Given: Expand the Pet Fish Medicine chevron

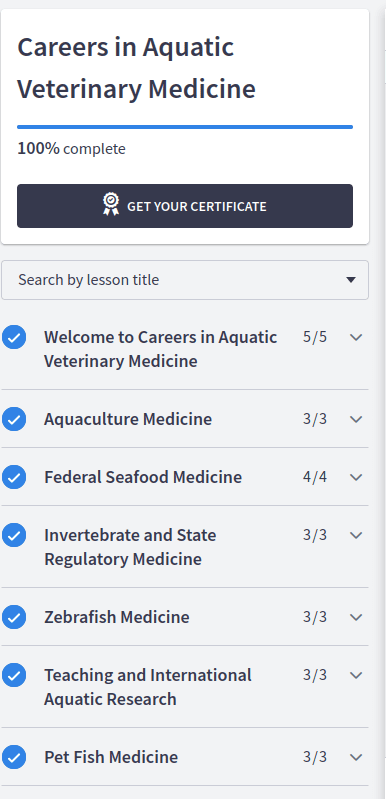Looking at the screenshot, I should click(x=356, y=757).
